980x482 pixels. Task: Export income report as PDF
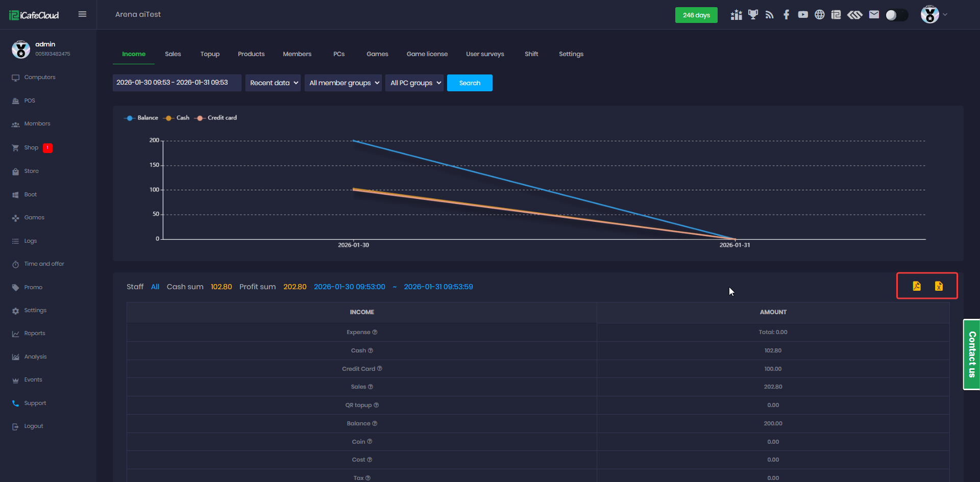pos(917,286)
